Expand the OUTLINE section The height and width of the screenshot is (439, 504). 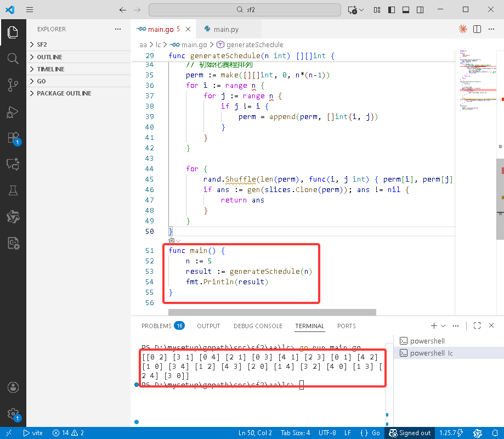pos(78,57)
